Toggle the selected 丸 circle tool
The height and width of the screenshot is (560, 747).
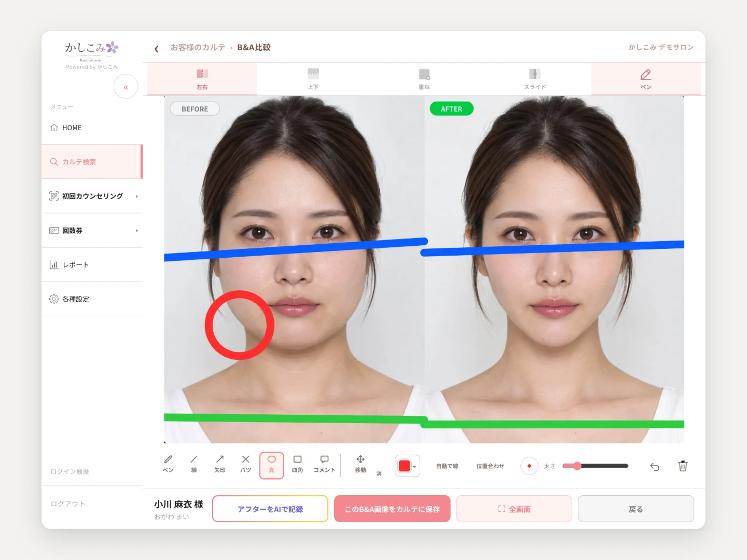click(271, 465)
